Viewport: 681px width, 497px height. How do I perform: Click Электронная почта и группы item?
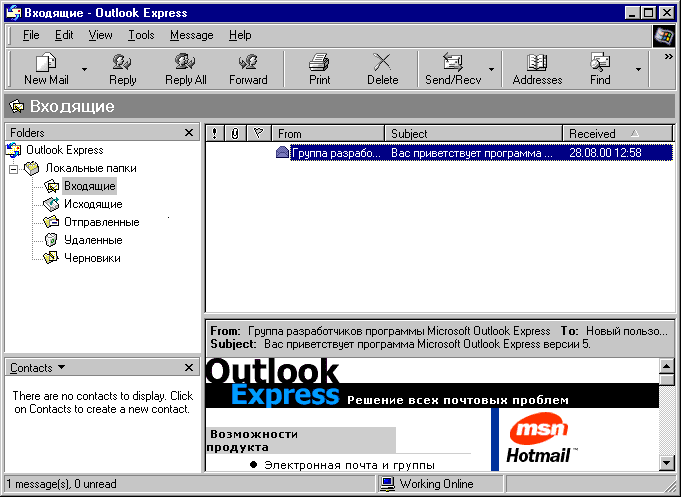349,465
